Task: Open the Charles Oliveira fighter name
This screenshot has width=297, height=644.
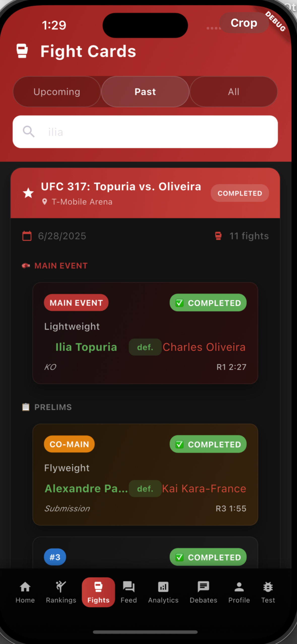Action: coord(204,347)
